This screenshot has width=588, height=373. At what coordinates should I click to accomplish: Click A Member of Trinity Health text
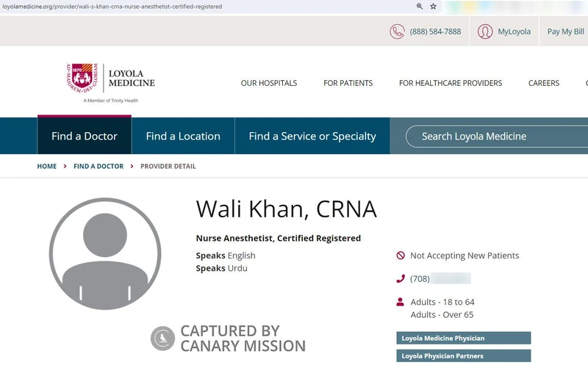111,101
